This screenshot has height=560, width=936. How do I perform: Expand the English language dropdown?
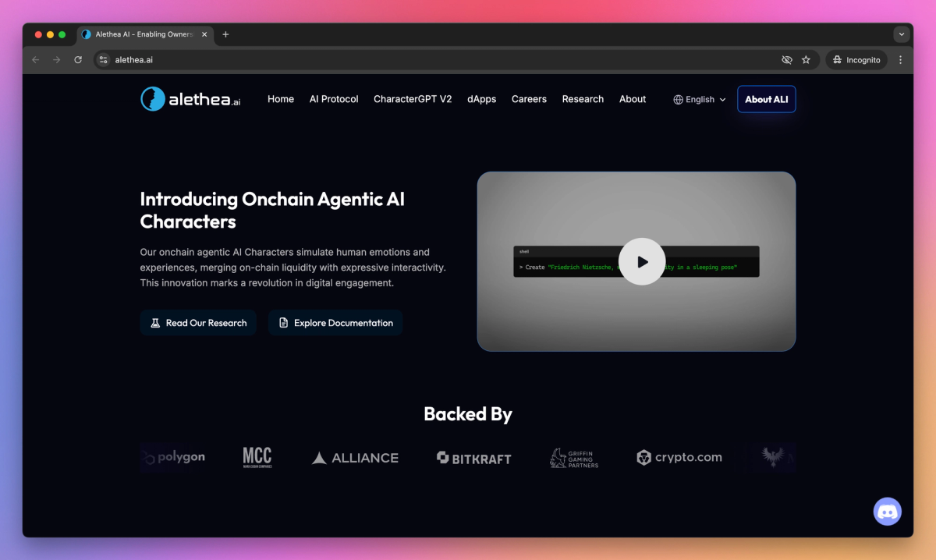click(x=700, y=100)
